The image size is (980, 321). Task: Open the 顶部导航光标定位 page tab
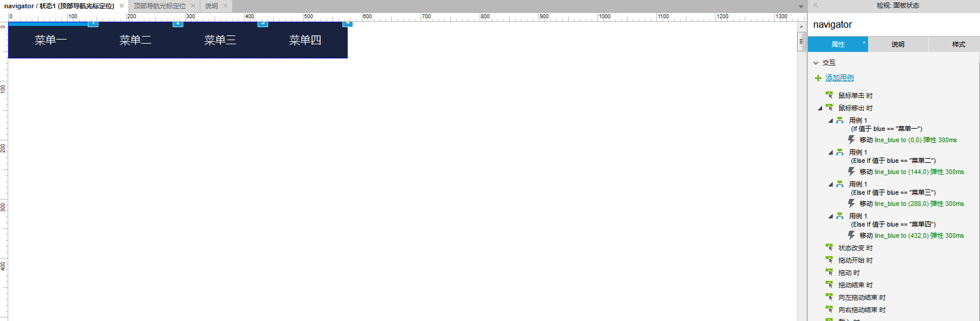pos(160,6)
